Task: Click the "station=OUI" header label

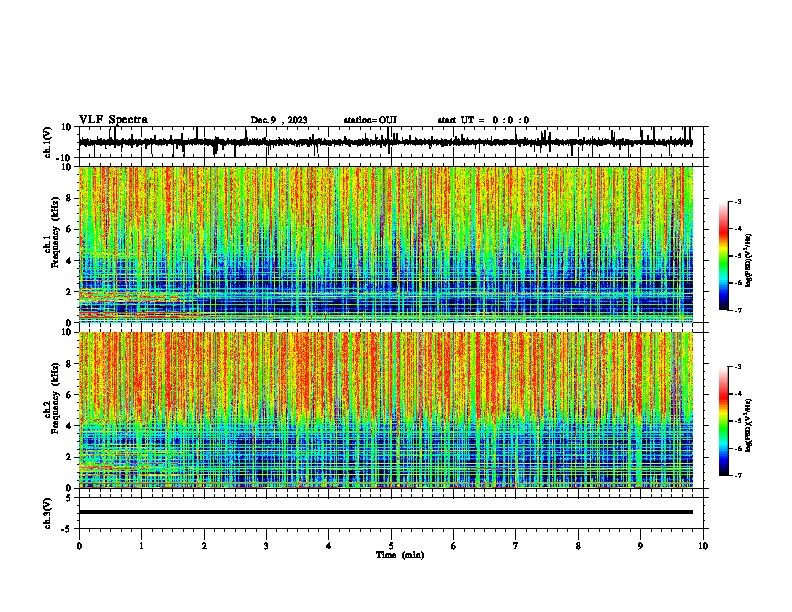Action: pyautogui.click(x=370, y=120)
